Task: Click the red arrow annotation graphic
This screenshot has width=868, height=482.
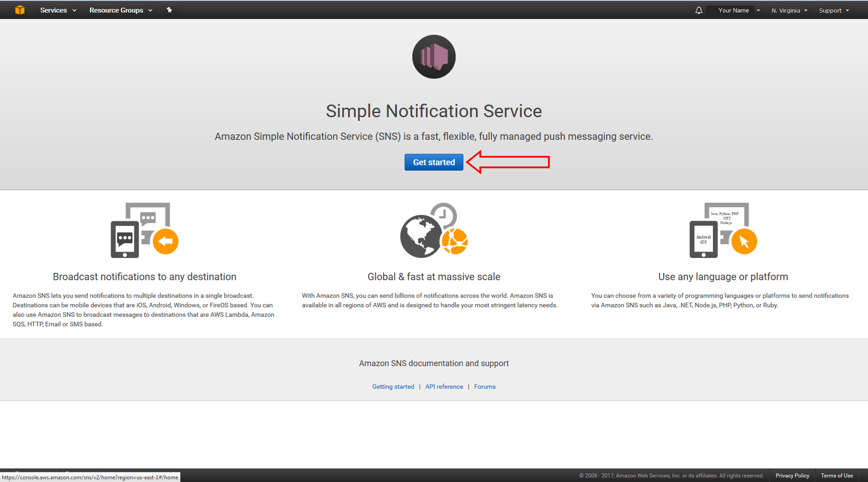Action: pyautogui.click(x=508, y=162)
